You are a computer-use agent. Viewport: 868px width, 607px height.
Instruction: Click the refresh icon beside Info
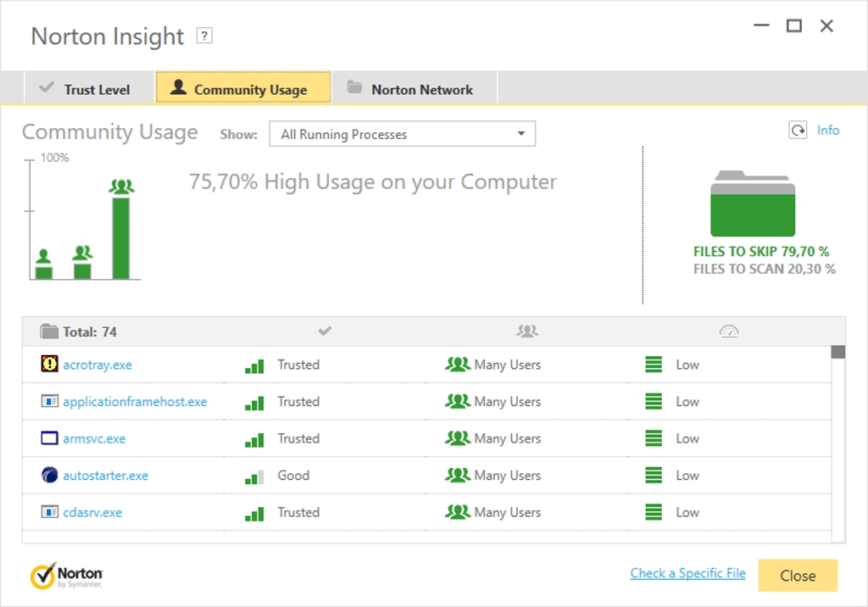tap(798, 131)
